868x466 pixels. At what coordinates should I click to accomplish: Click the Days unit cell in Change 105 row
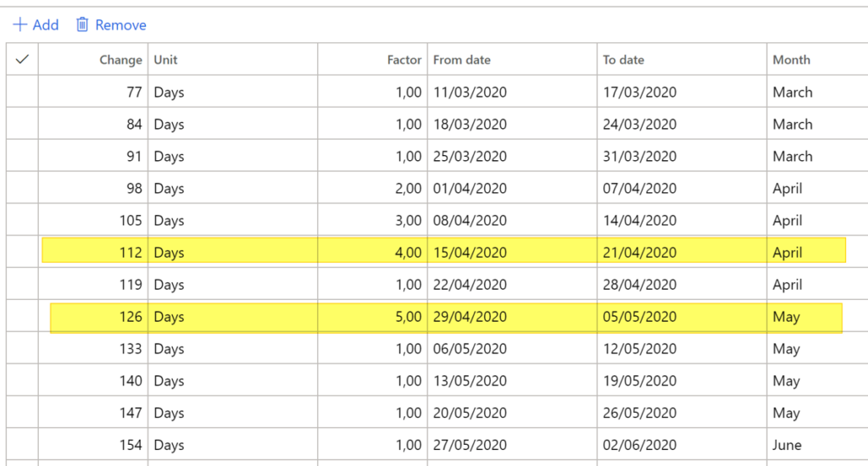(x=233, y=220)
